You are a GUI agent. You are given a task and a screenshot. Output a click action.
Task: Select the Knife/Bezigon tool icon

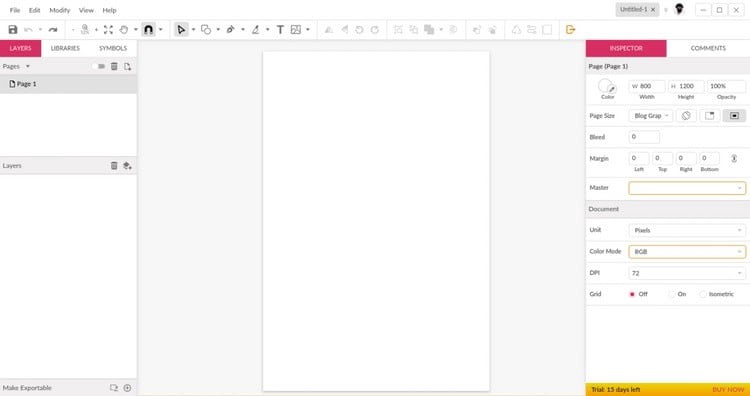pyautogui.click(x=255, y=30)
